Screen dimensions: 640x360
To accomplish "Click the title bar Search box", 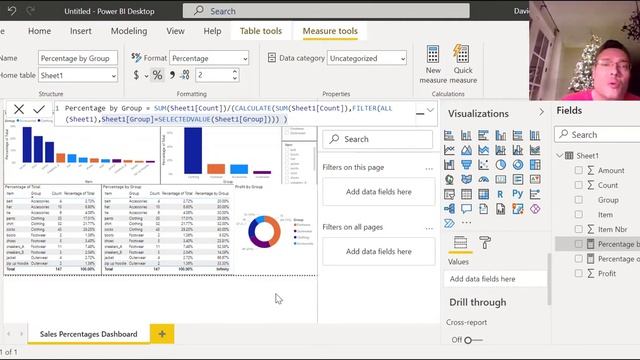I will point(326,11).
